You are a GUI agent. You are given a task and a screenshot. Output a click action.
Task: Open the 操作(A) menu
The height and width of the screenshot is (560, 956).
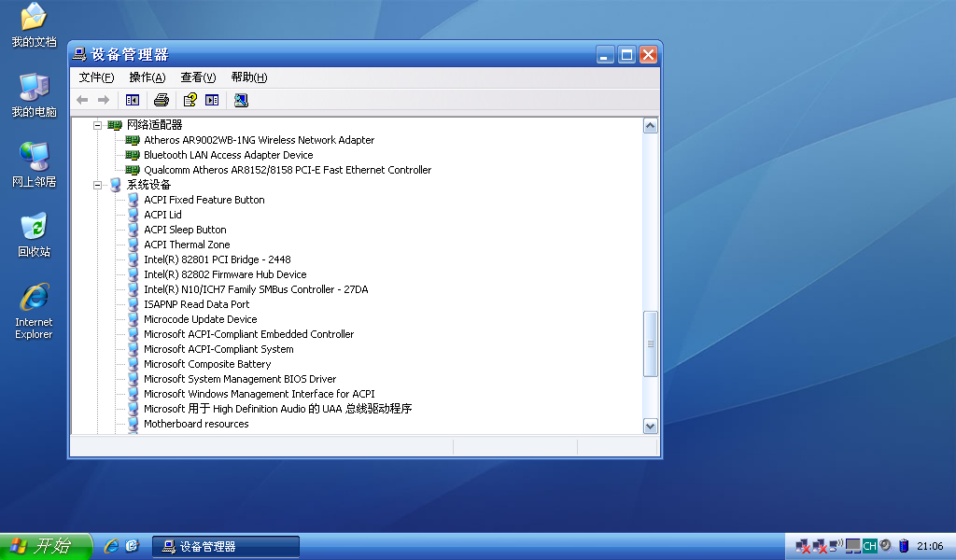coord(147,77)
